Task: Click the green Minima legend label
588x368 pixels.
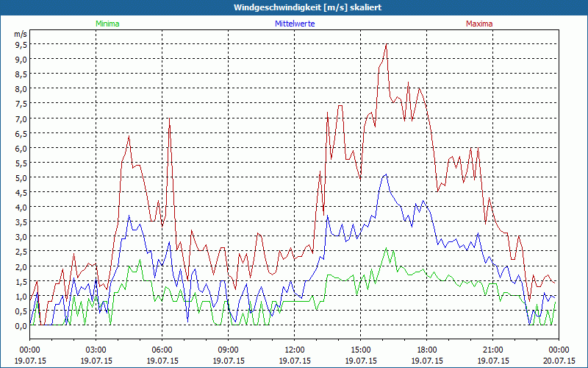Action: point(107,24)
